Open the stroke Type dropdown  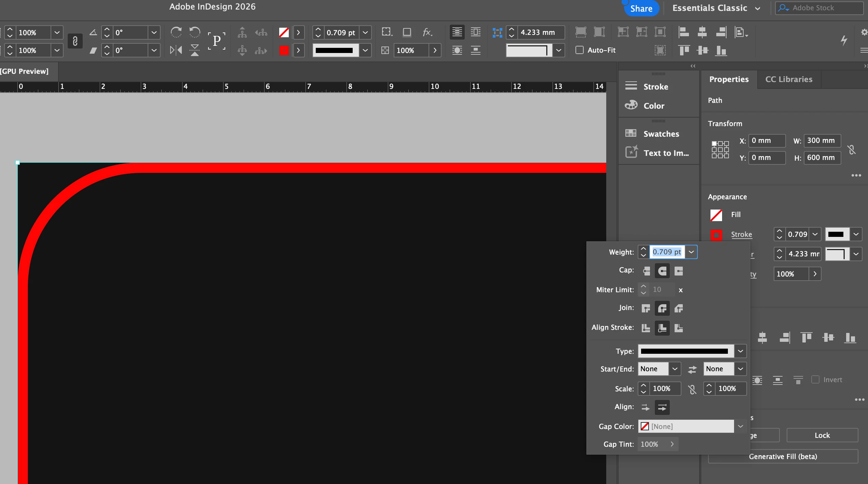(740, 351)
